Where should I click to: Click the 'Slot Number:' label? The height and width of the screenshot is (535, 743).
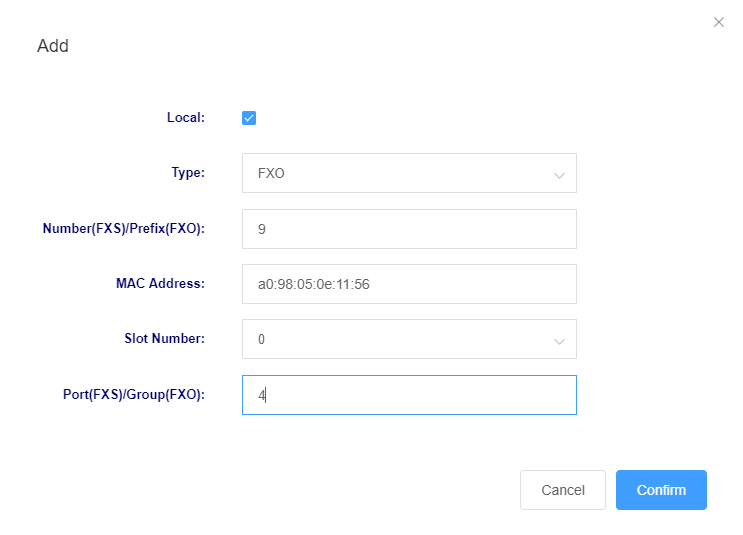click(164, 338)
